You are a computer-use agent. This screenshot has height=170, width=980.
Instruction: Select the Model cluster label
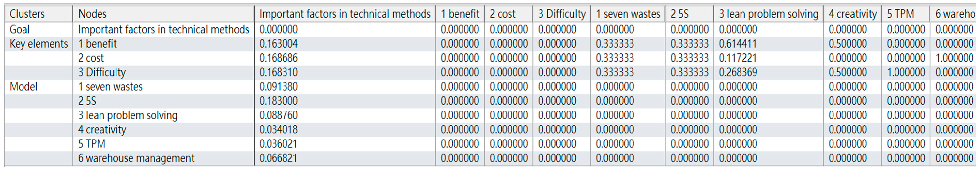tap(23, 87)
